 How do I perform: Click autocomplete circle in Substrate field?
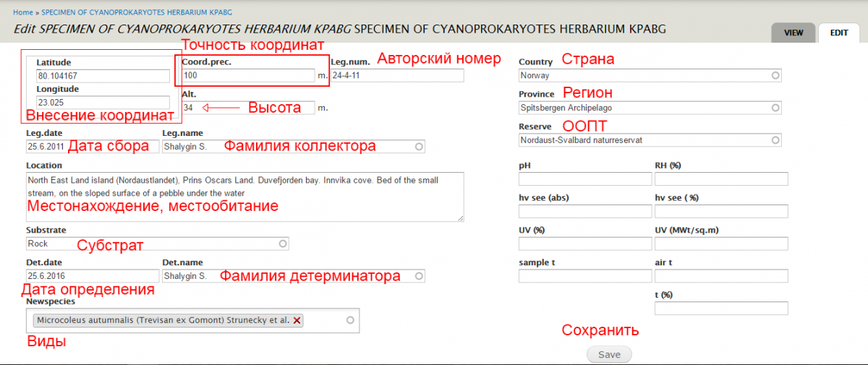click(282, 244)
